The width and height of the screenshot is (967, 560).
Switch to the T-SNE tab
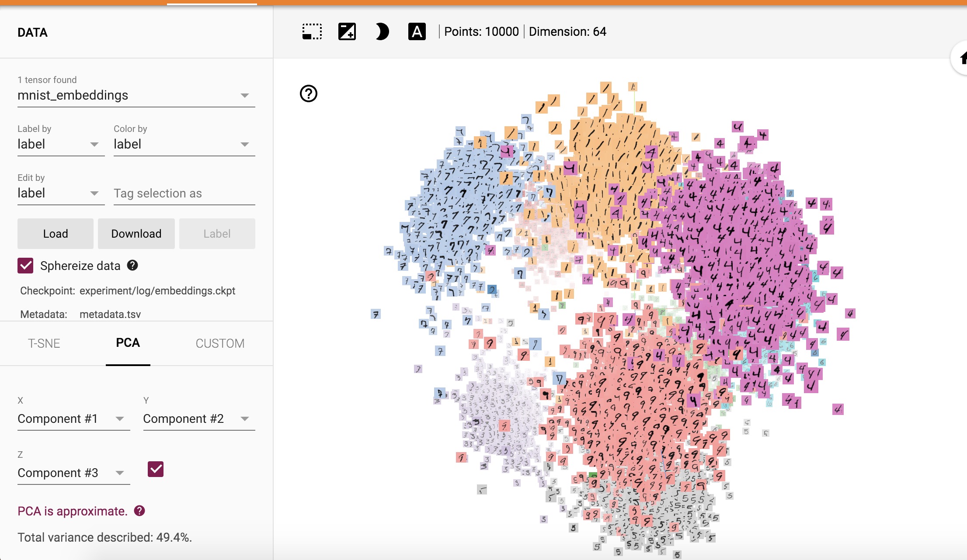[x=44, y=343]
